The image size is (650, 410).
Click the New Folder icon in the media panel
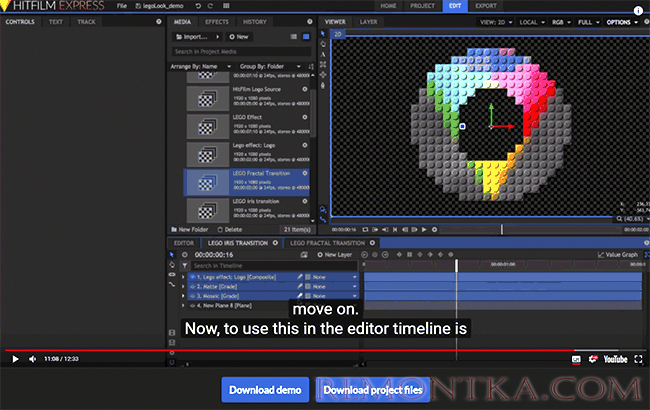(176, 229)
